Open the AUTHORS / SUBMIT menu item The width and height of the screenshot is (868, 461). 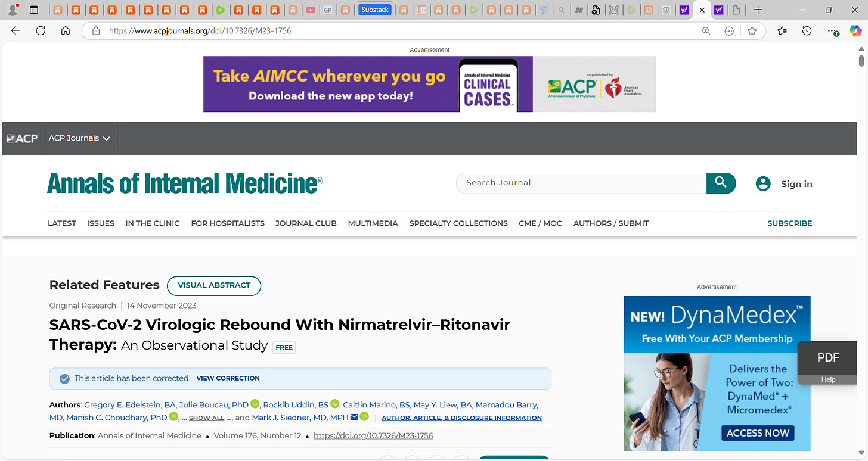point(611,223)
